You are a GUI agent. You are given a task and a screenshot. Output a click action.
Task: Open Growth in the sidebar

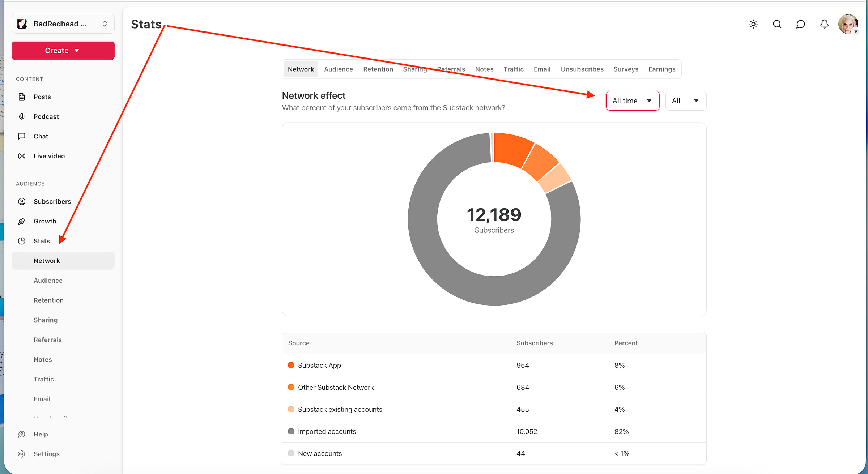63,221
